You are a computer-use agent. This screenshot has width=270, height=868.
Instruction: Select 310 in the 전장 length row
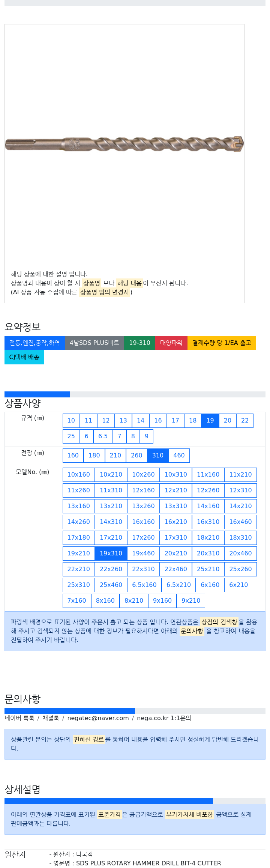point(157,455)
